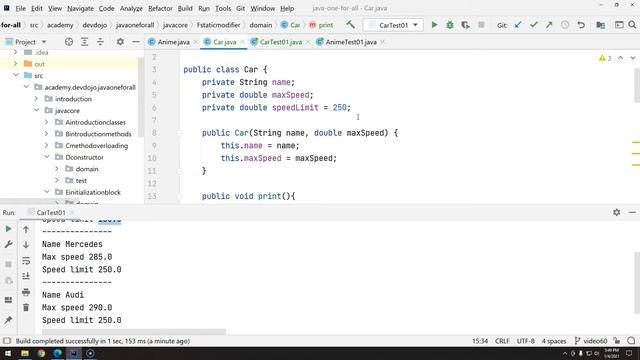Viewport: 640px width, 360px height.
Task: Run with coverage icon in toolbar
Action: [465, 25]
